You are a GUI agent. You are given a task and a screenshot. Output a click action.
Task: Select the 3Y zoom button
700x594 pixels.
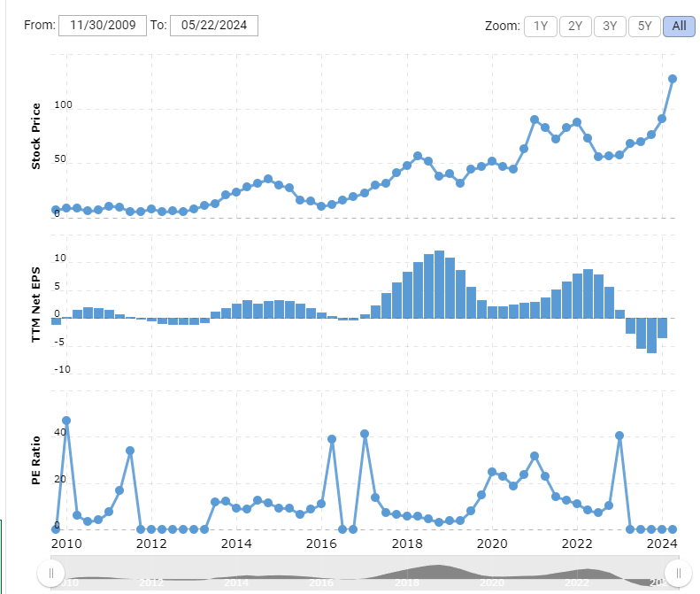point(610,27)
